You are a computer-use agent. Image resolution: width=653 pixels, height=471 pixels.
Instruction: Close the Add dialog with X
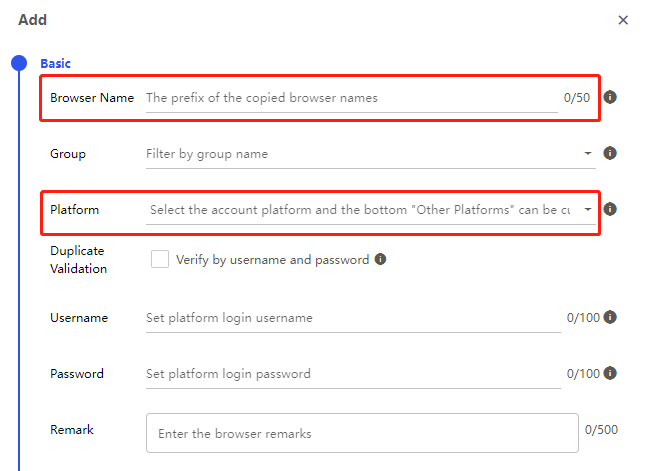point(623,20)
